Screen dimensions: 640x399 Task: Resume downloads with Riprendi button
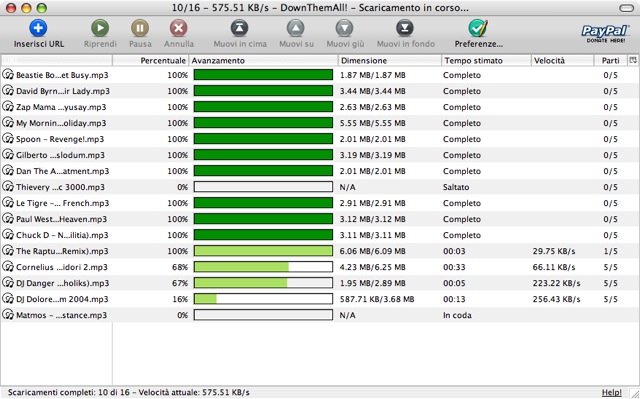point(100,28)
